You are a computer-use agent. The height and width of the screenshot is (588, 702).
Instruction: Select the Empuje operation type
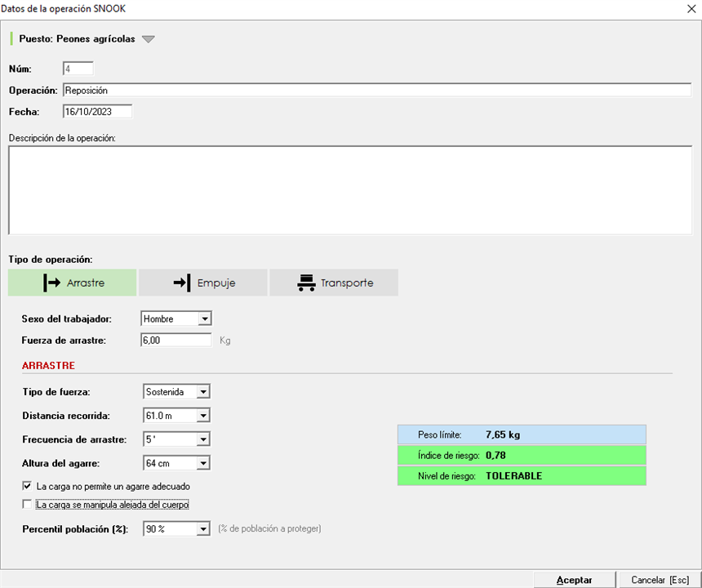tap(203, 283)
